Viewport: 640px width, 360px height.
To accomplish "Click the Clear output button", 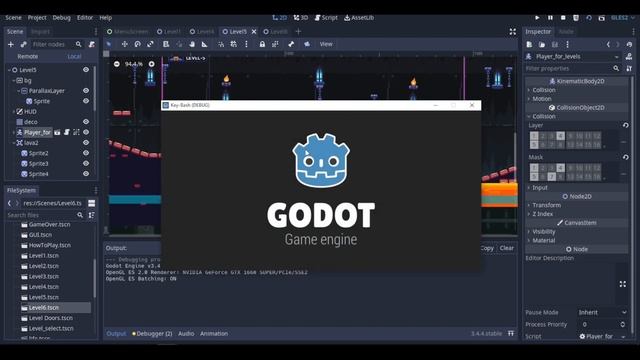I will tap(507, 248).
